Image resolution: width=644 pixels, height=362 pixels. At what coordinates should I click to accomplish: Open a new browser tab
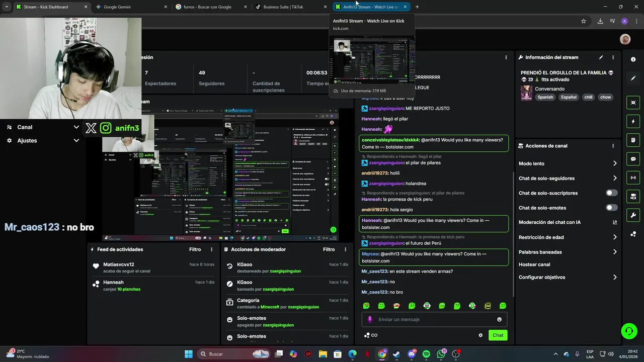point(417,7)
